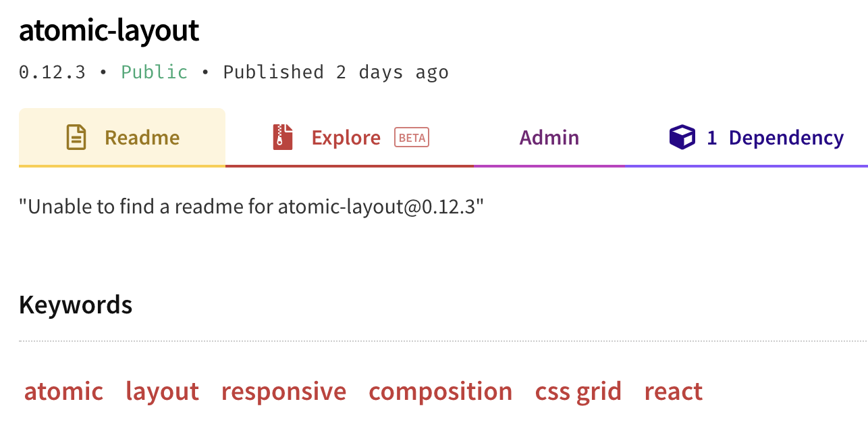Open the layout keyword link

coord(162,390)
